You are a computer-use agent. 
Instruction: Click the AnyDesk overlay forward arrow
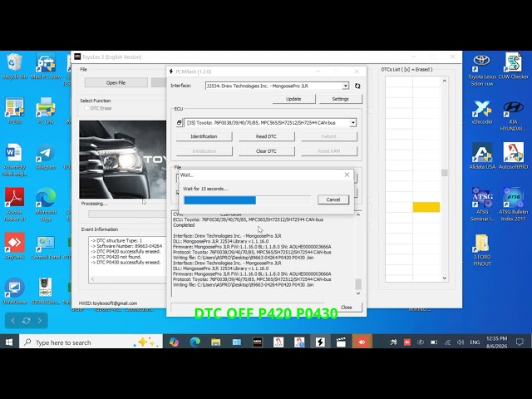click(x=40, y=321)
